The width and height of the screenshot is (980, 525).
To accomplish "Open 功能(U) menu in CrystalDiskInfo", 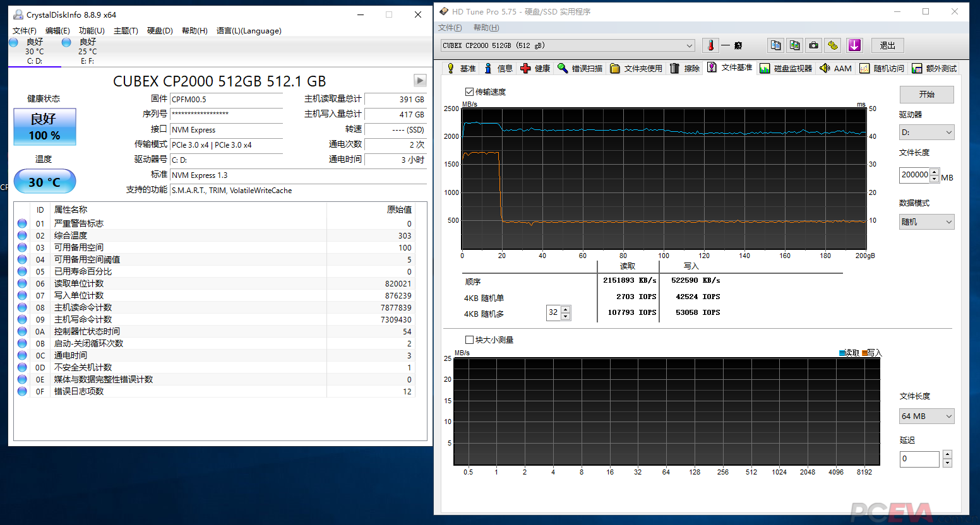I will pos(92,31).
